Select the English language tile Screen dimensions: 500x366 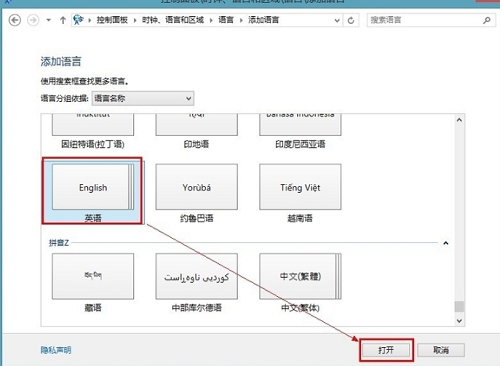coord(93,187)
